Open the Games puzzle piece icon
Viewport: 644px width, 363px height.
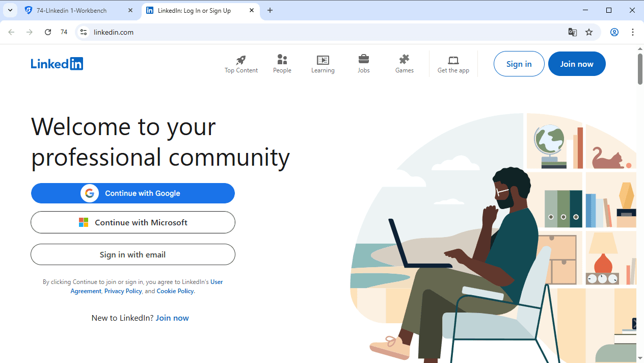404,60
